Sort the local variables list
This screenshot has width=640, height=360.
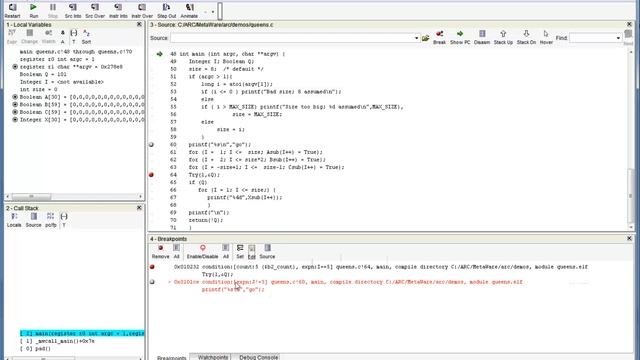click(86, 37)
